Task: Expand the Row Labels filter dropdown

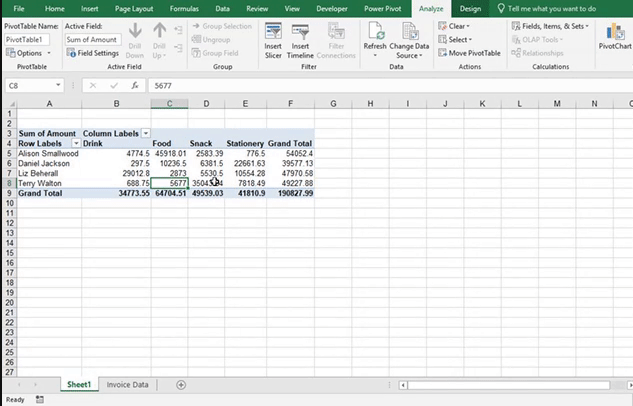Action: click(75, 143)
